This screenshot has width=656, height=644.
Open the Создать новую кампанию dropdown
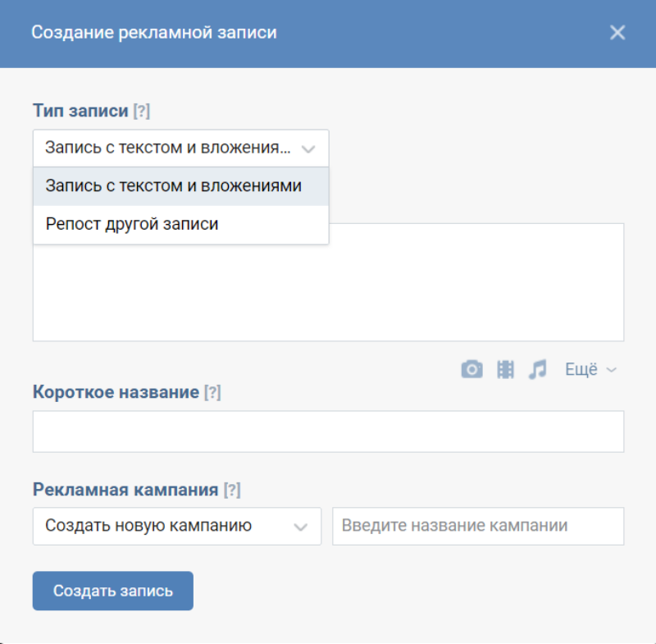point(177,526)
